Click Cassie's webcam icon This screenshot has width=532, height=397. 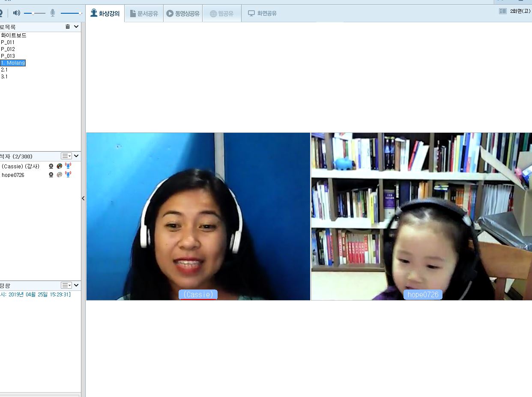[51, 166]
